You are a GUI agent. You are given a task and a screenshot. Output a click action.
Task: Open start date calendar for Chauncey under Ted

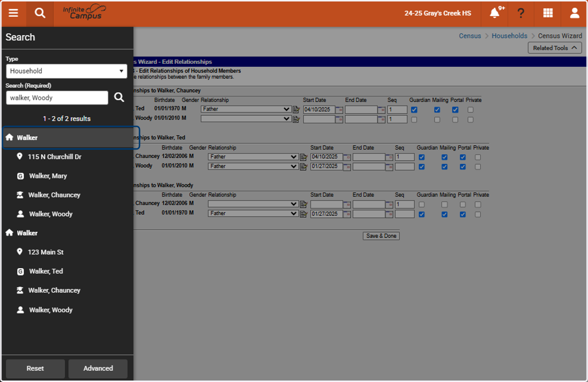pyautogui.click(x=347, y=157)
